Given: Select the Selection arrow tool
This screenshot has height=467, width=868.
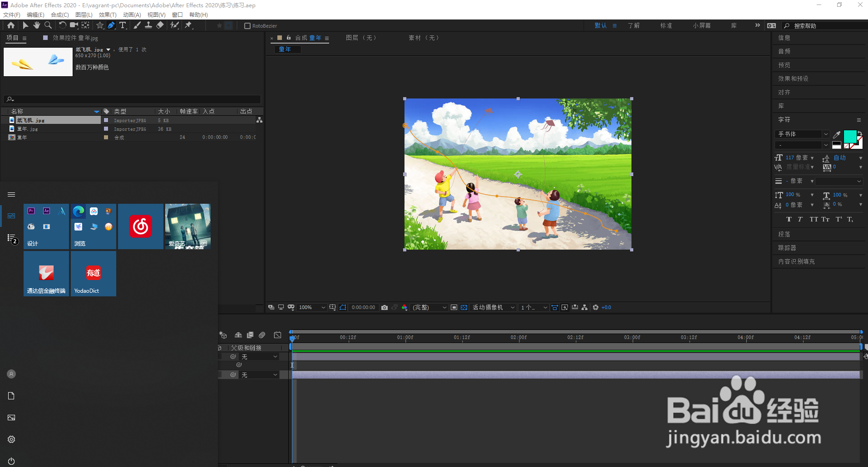Looking at the screenshot, I should (25, 25).
